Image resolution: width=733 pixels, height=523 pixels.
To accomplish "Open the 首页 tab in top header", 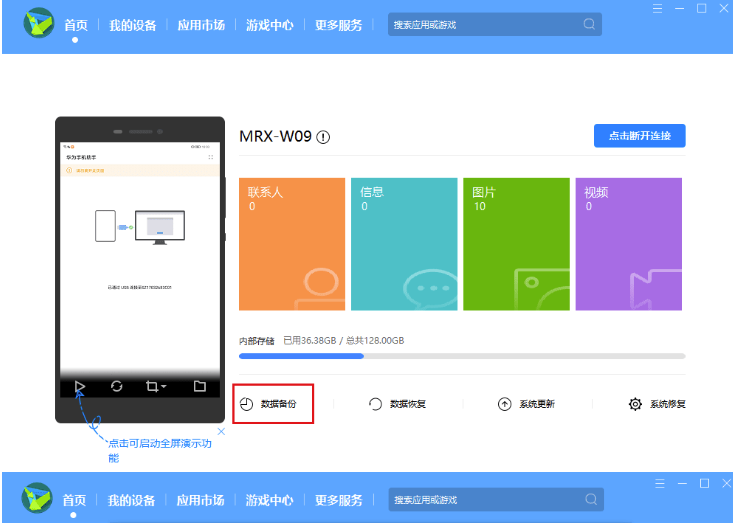I will click(76, 25).
